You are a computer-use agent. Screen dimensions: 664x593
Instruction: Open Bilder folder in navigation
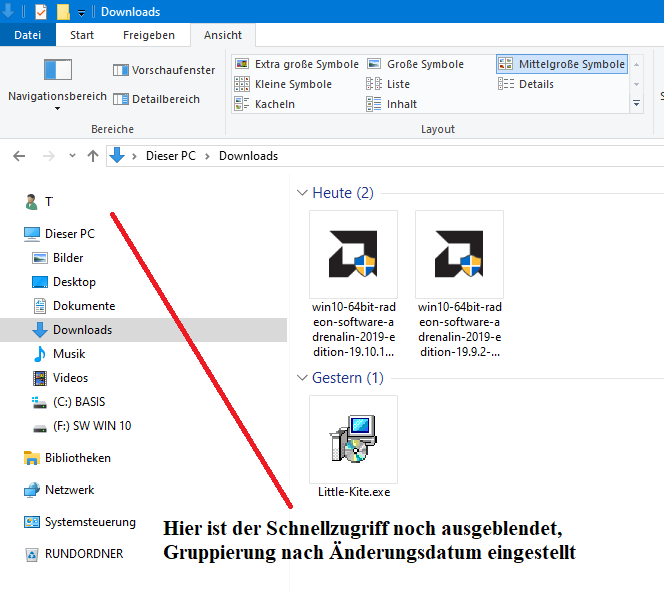[x=58, y=258]
